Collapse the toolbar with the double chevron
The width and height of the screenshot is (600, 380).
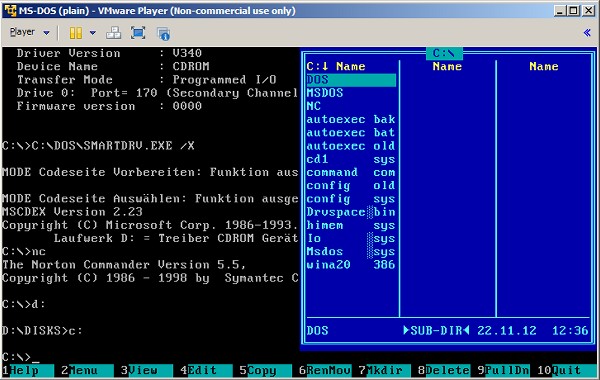pos(587,33)
